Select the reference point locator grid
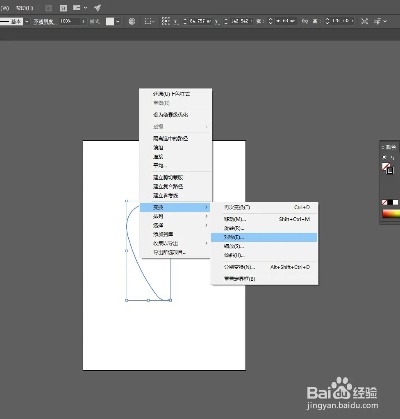 (166, 21)
